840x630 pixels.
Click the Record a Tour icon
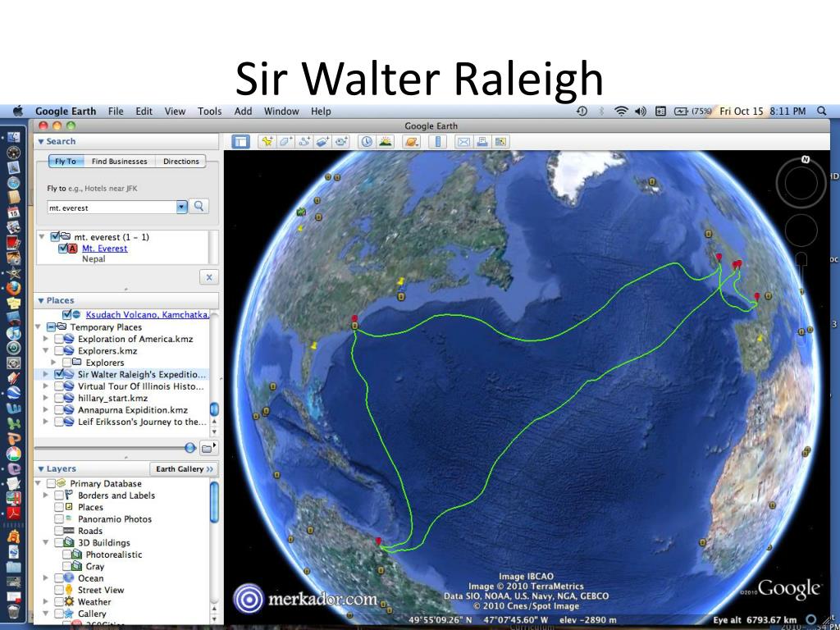341,141
